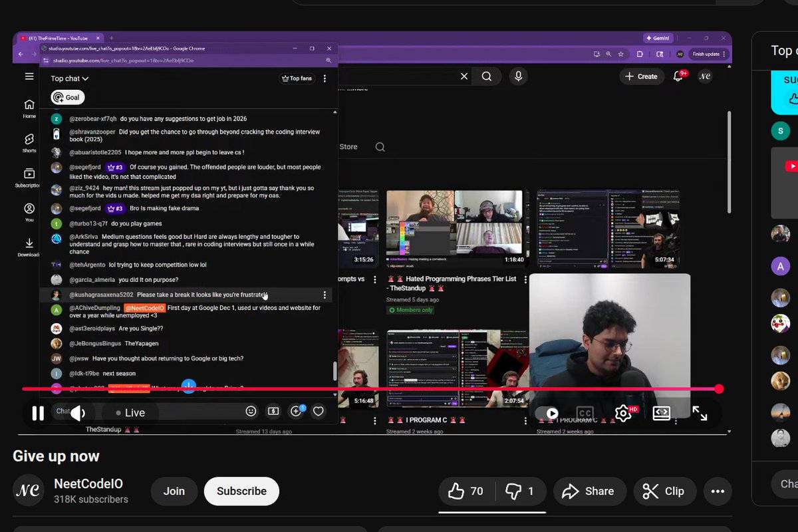Click the Create button in streamed YouTube
This screenshot has height=532, width=798.
point(641,76)
